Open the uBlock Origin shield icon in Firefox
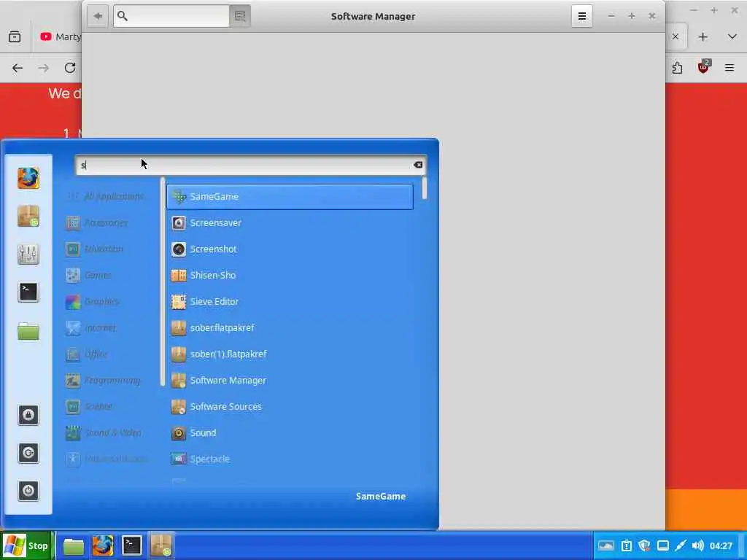The width and height of the screenshot is (747, 560). (x=703, y=68)
